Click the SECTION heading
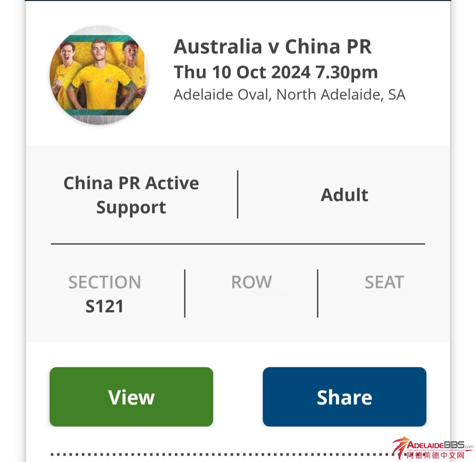Screen dimensions: 476x462 pyautogui.click(x=104, y=282)
